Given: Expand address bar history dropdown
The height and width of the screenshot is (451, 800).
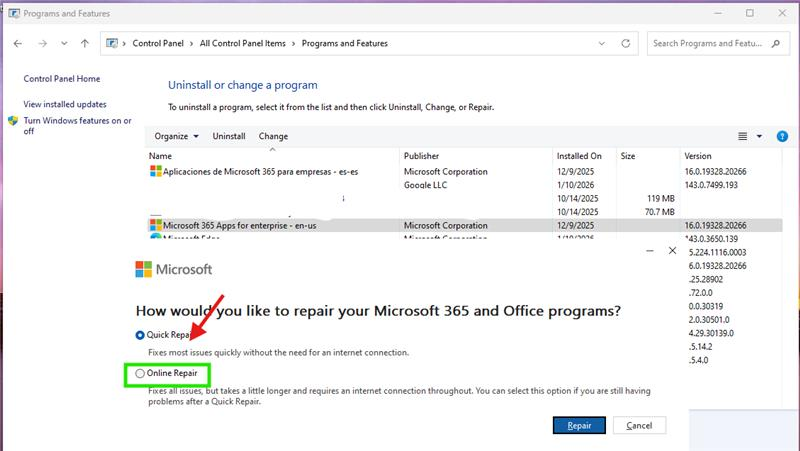Looking at the screenshot, I should 602,43.
